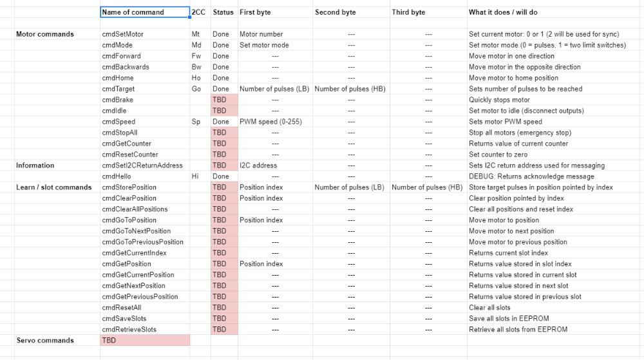Click the cmdForward cell
Image resolution: width=644 pixels, height=360 pixels.
[x=145, y=56]
